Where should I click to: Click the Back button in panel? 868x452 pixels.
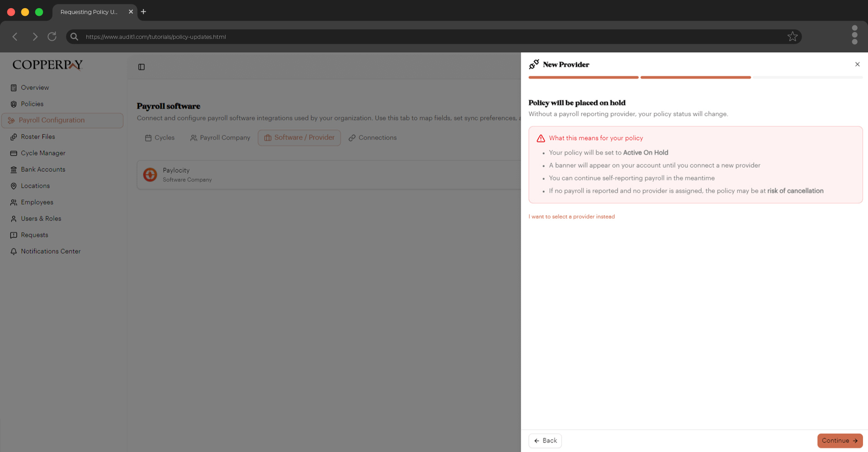(545, 441)
